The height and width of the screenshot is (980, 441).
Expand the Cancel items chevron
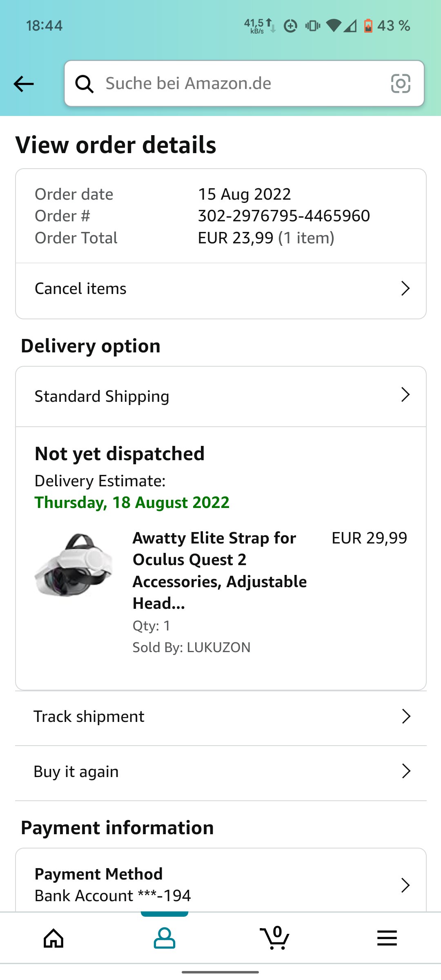[405, 288]
